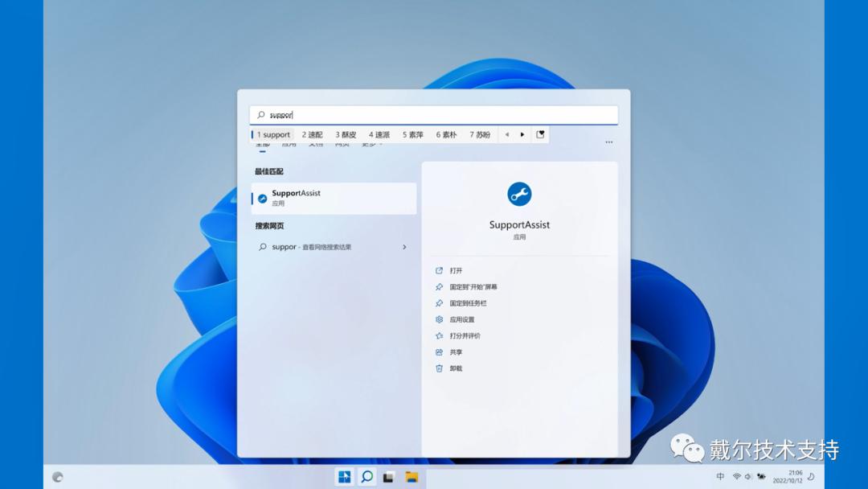Viewport: 868px width, 489px height.
Task: Click 固定到任务栏 option
Action: 469,303
